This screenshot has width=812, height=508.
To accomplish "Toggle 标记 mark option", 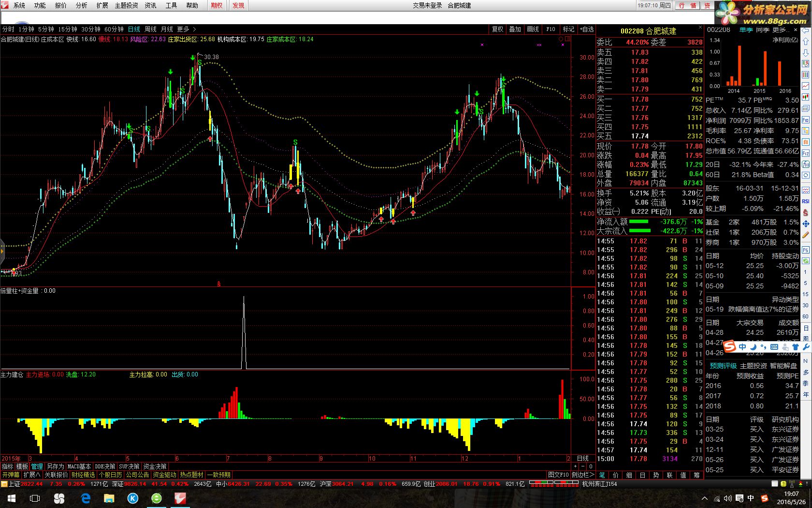I will point(568,29).
